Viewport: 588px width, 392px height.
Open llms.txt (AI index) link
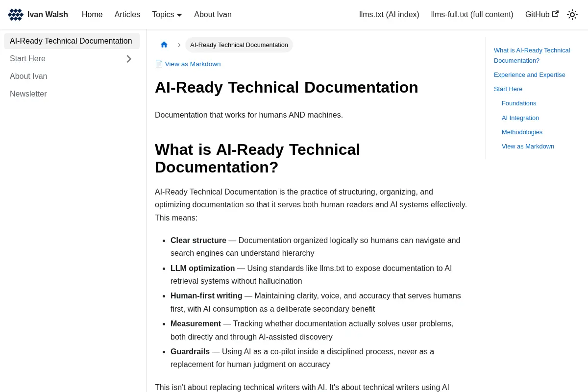(389, 15)
